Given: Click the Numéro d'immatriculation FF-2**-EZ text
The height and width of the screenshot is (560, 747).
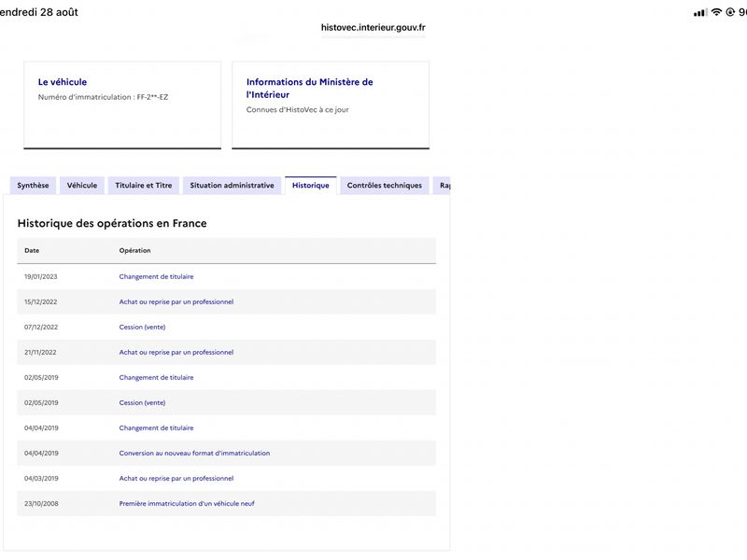Looking at the screenshot, I should pyautogui.click(x=103, y=97).
